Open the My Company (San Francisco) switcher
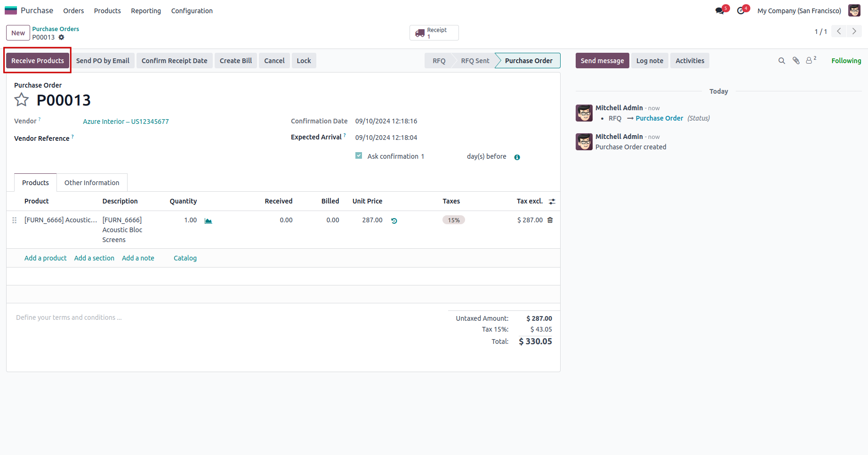Screen dimensions: 868x455 pos(799,11)
